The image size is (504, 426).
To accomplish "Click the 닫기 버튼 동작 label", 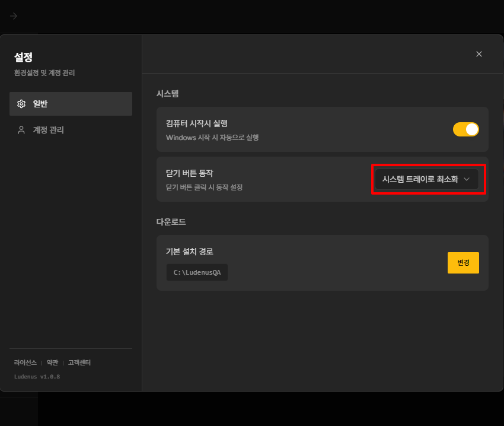I will [x=190, y=173].
